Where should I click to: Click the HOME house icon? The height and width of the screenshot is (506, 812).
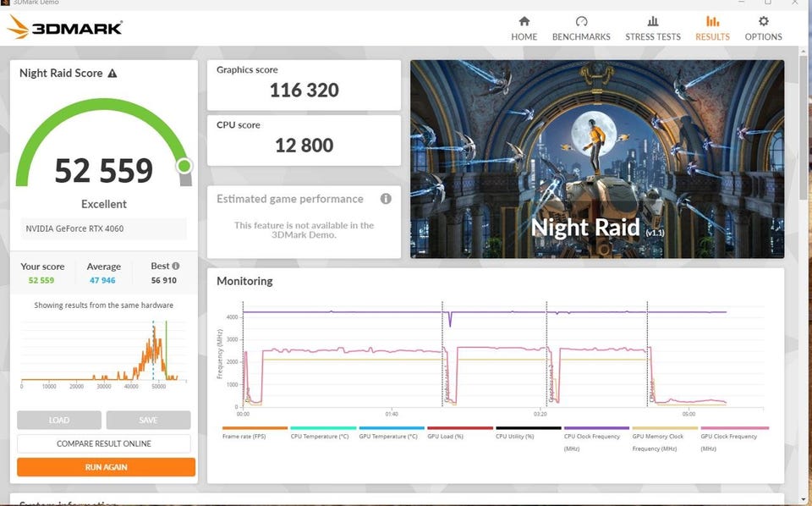[x=524, y=21]
